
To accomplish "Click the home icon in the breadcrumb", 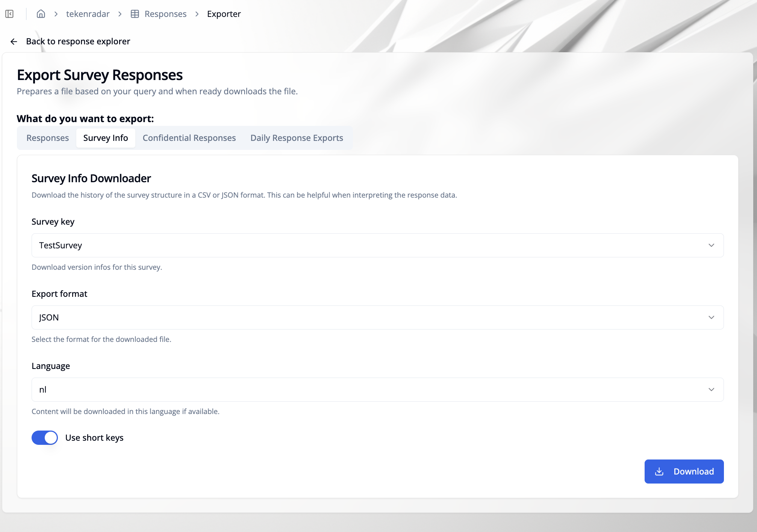I will (x=41, y=14).
